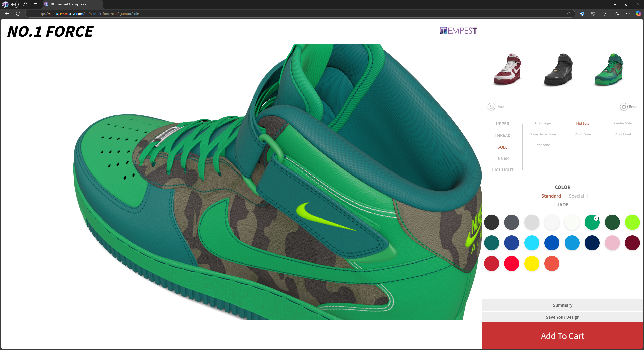Open the Pocket shield extension icon

click(x=593, y=14)
